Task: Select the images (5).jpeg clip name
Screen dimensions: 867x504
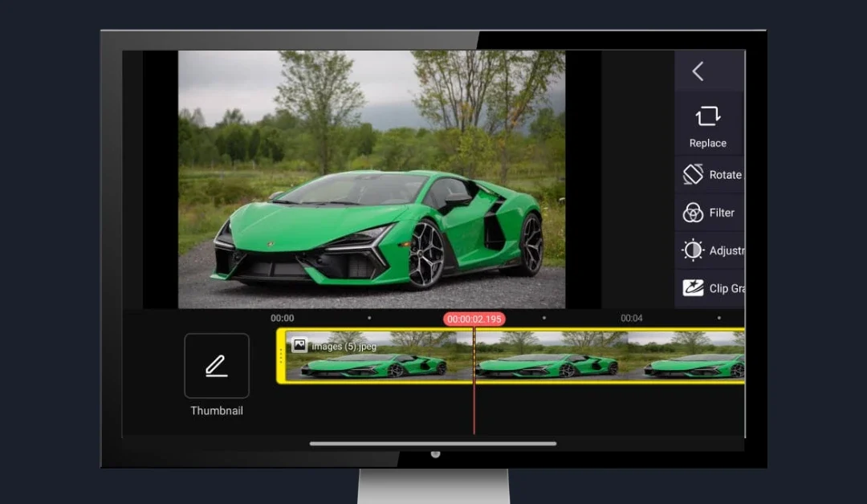Action: click(344, 347)
